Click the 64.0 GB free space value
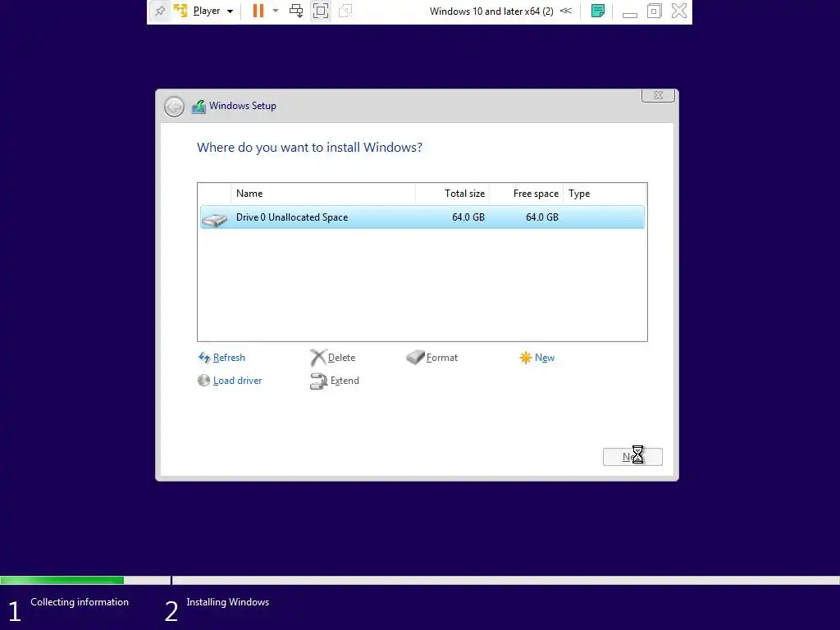Screen dimensions: 840x630 coord(541,217)
